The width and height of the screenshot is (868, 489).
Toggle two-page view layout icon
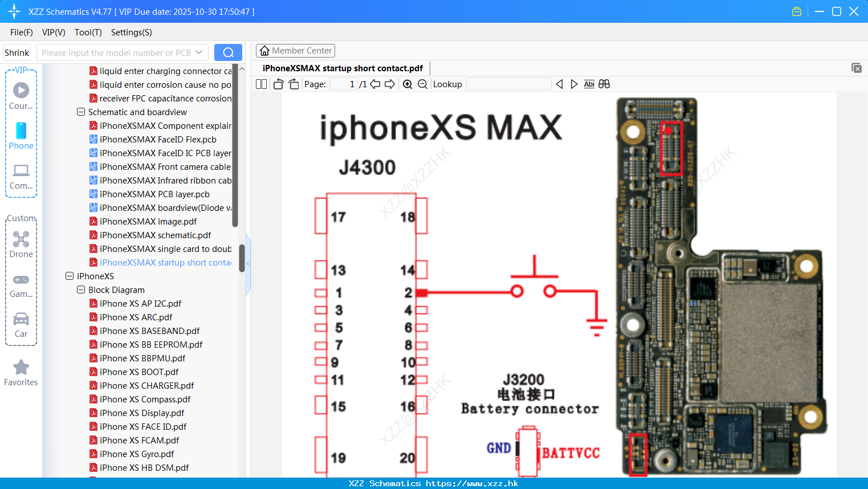pyautogui.click(x=262, y=84)
